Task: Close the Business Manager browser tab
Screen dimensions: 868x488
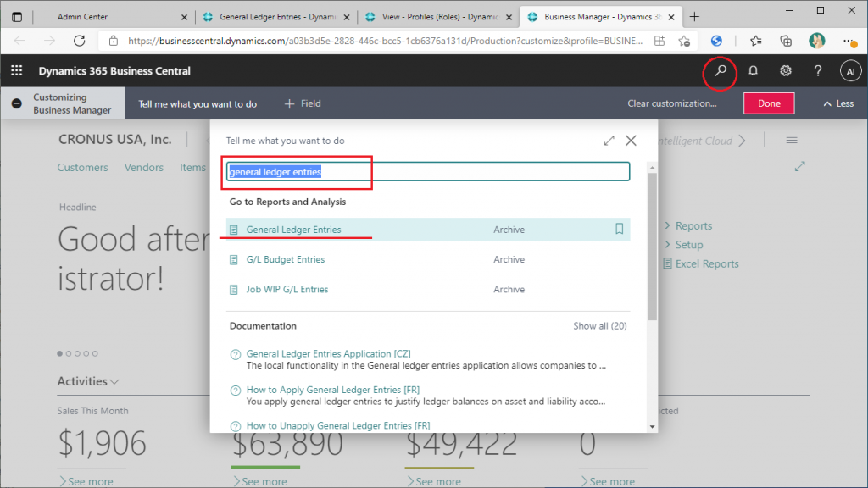Action: [x=671, y=17]
